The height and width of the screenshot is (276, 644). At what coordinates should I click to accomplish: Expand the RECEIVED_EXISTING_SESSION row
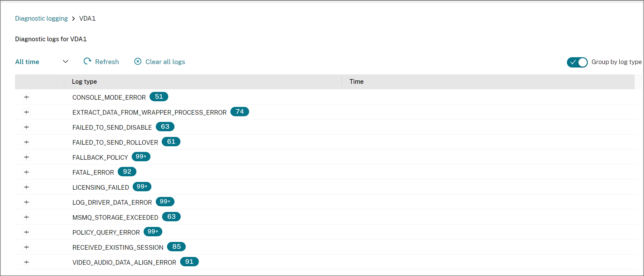(x=27, y=247)
